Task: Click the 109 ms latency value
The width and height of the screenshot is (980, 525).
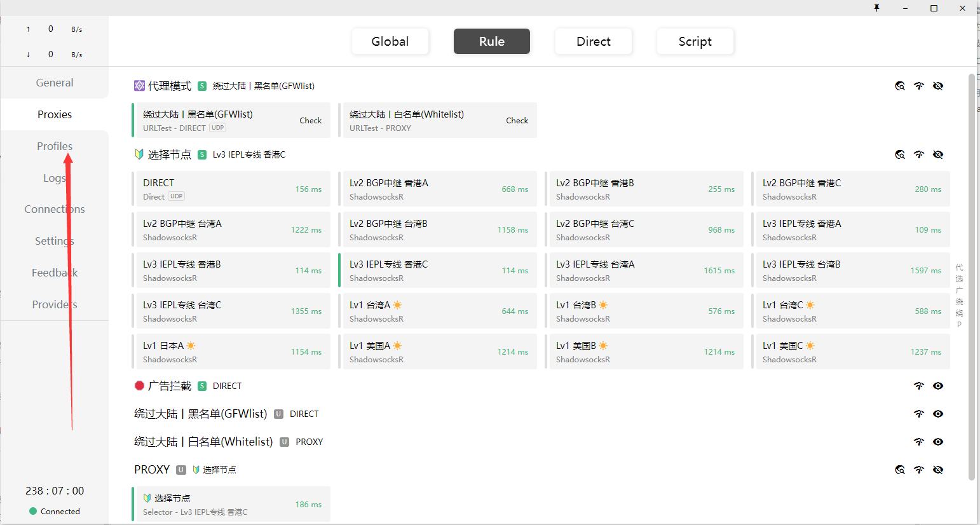Action: 928,230
